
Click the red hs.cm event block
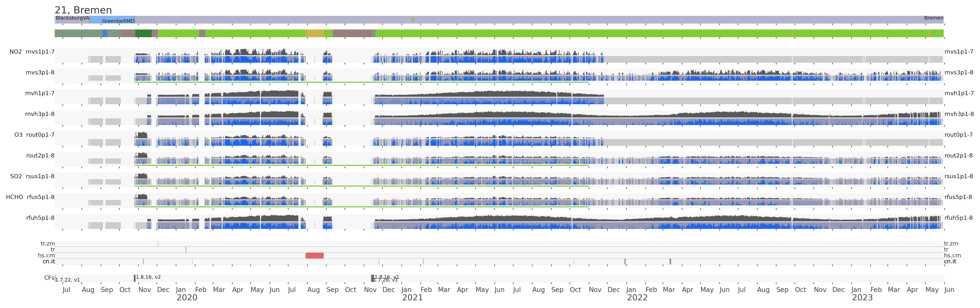(x=314, y=255)
